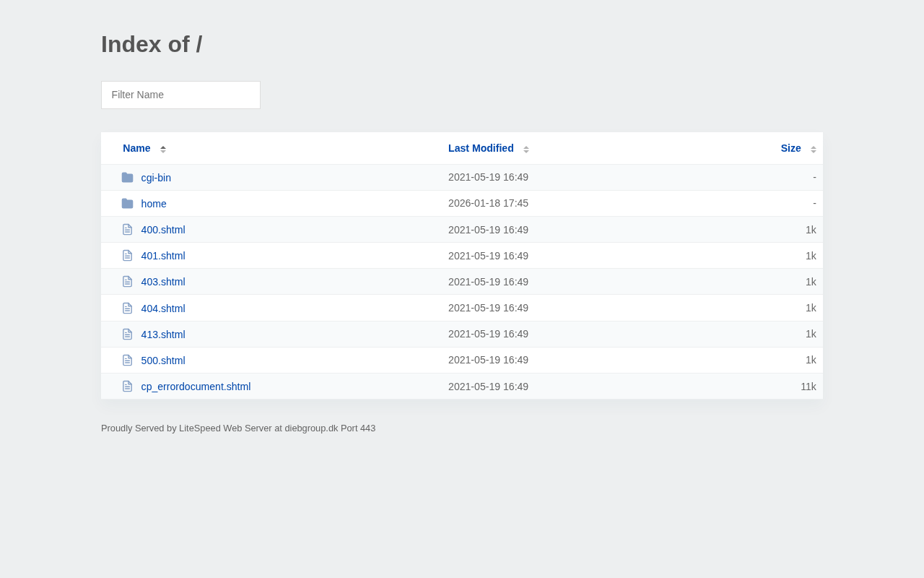Screen dimensions: 924x578
Task: Open the cp_errordocument.shtml link
Action: [196, 387]
